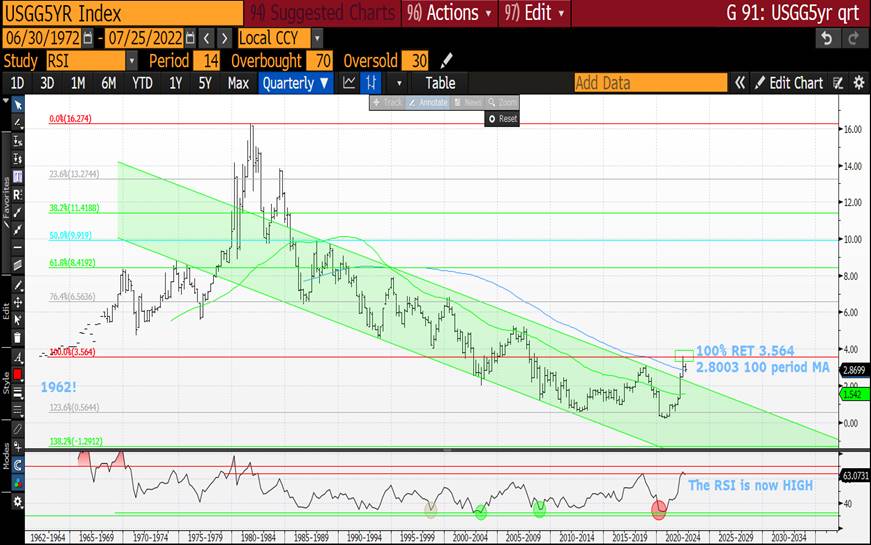Activate the move annotation cross-arrows tool
The height and width of the screenshot is (545, 871).
pyautogui.click(x=18, y=302)
